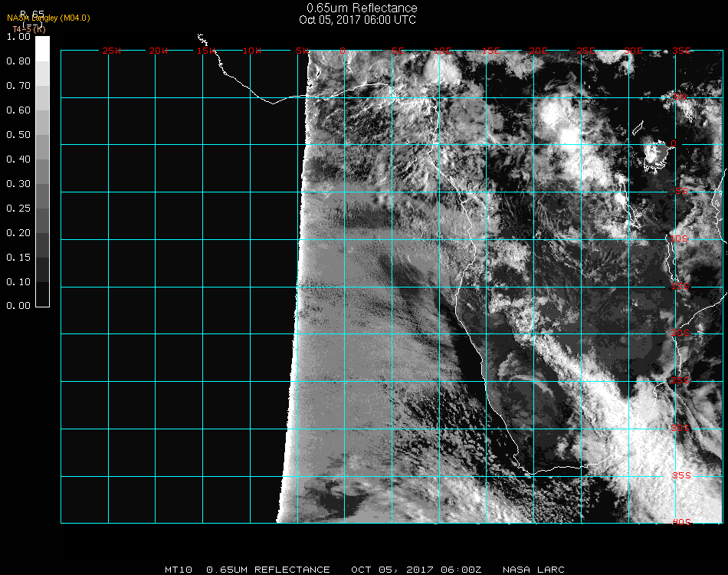Click the "0.65UM REFLECTANCE" footer text

point(268,570)
